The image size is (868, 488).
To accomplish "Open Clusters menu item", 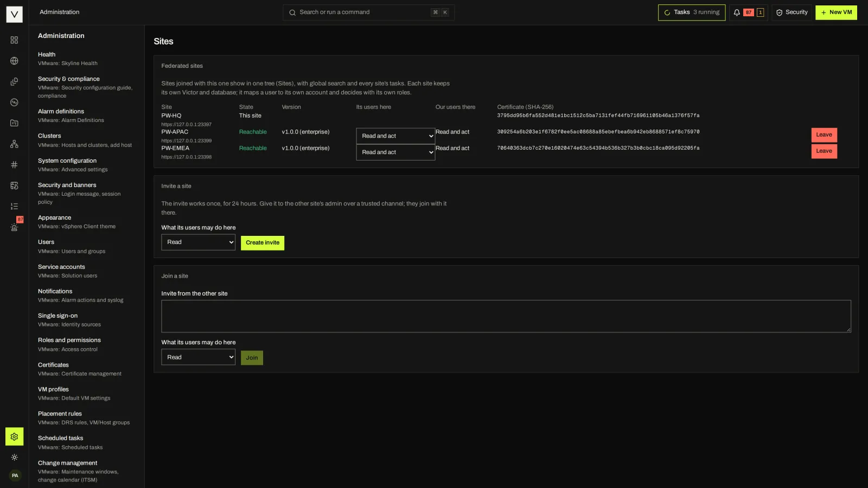I will click(86, 140).
